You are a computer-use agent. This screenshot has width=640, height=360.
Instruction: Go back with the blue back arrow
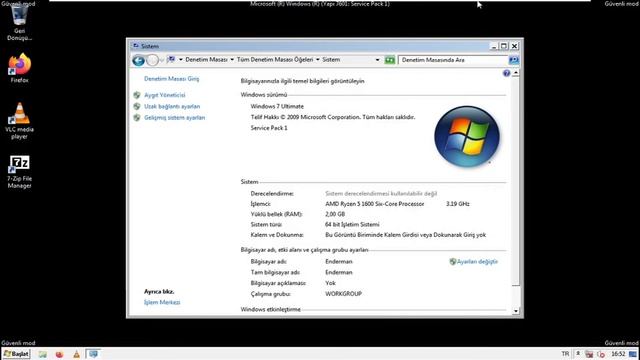(138, 60)
